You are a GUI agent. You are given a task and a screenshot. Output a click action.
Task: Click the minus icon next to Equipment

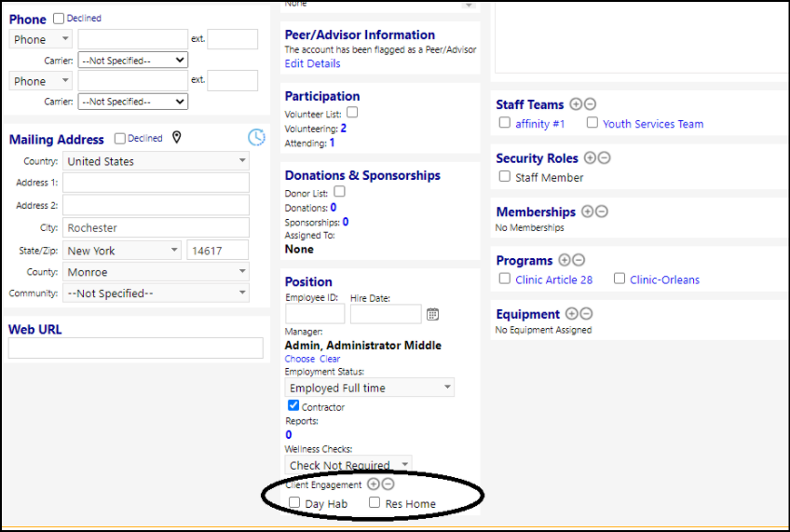(586, 313)
